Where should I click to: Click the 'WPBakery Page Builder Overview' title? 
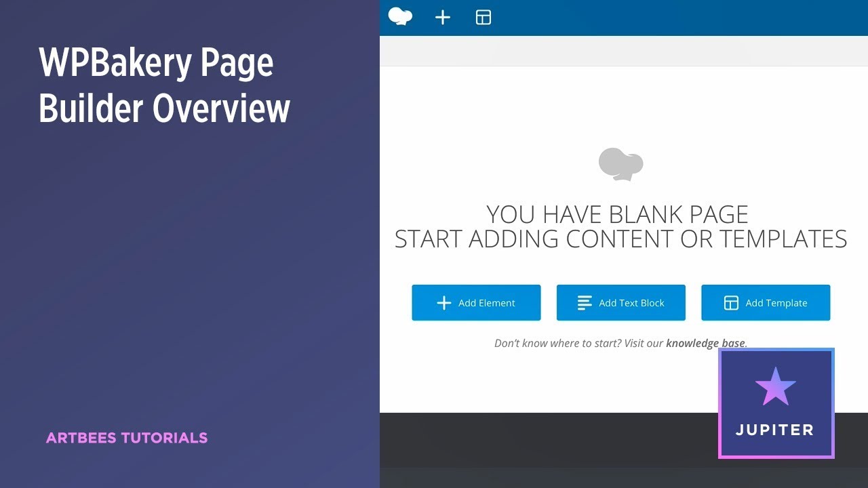click(x=165, y=85)
